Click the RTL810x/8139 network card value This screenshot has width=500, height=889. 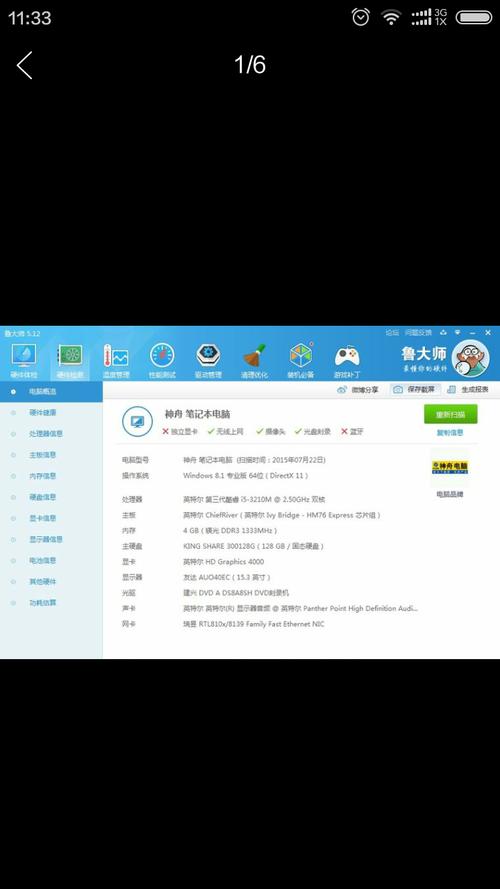pos(253,624)
